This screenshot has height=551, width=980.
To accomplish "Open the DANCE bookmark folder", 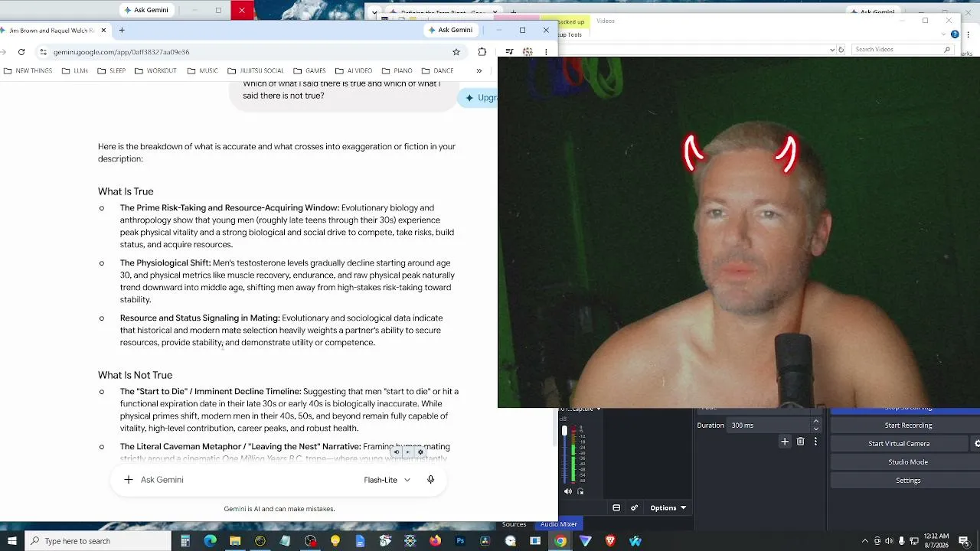I will 437,71.
